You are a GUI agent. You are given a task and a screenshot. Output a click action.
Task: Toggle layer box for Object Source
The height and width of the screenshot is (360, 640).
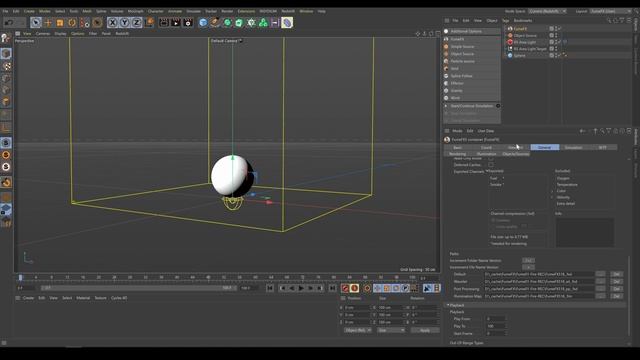click(551, 36)
